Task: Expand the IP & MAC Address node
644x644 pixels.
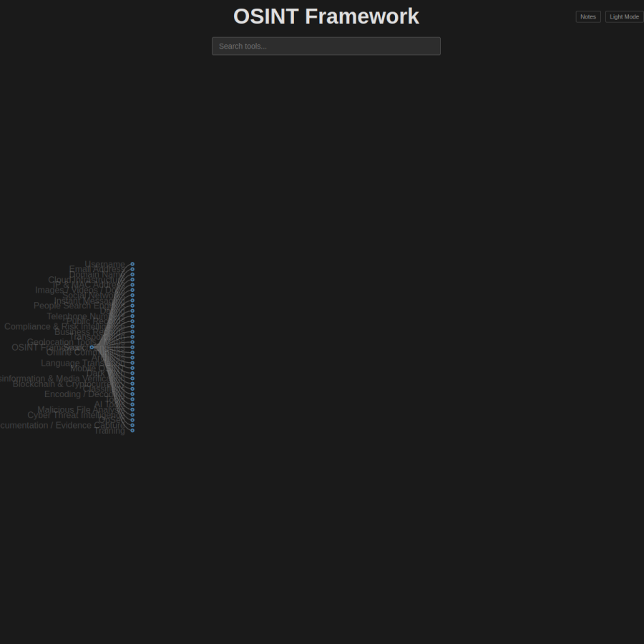Action: [132, 285]
